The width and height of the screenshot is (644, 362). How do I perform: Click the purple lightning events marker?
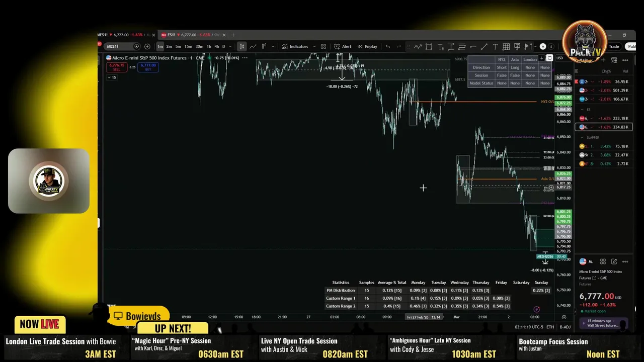(x=536, y=310)
